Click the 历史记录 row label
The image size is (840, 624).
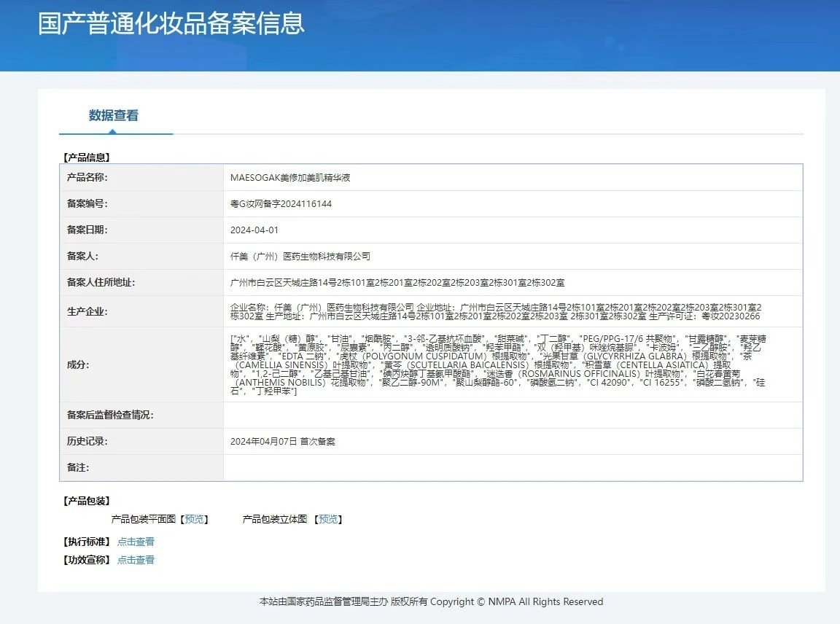coord(87,441)
